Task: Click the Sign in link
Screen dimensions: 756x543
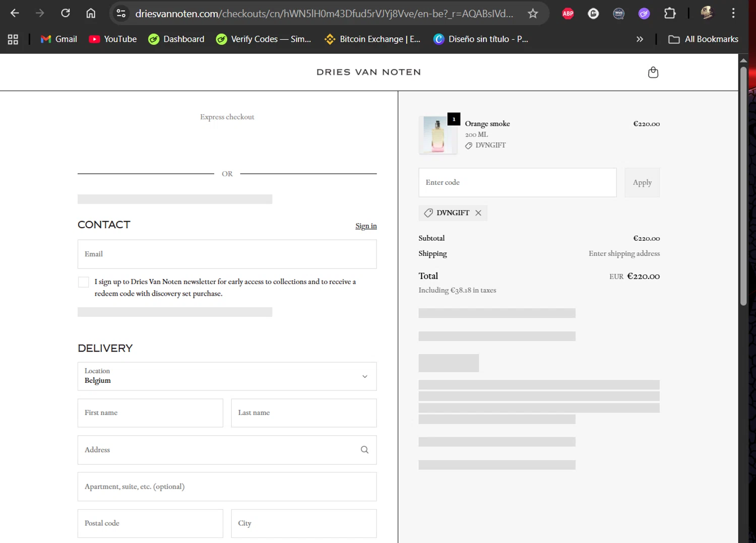Action: coord(366,226)
